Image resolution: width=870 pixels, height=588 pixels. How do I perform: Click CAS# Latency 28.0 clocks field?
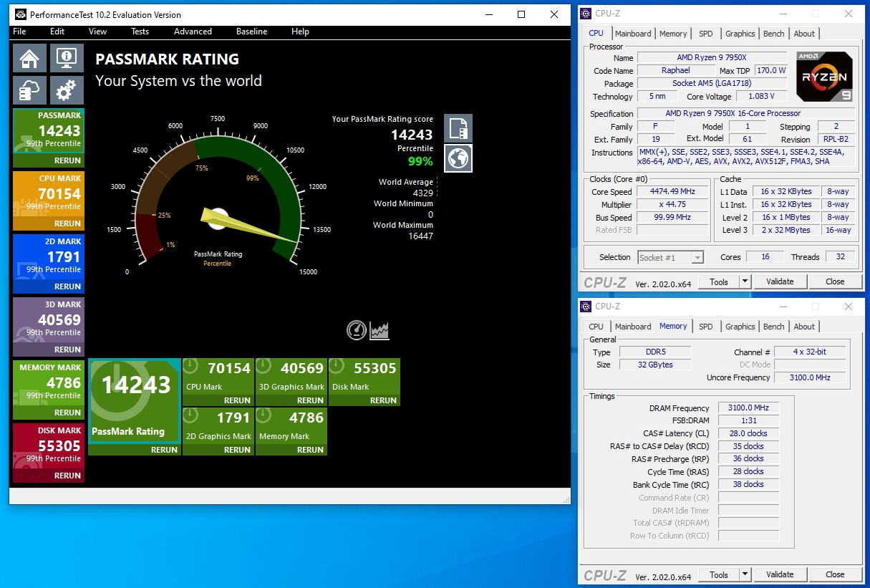tap(748, 433)
